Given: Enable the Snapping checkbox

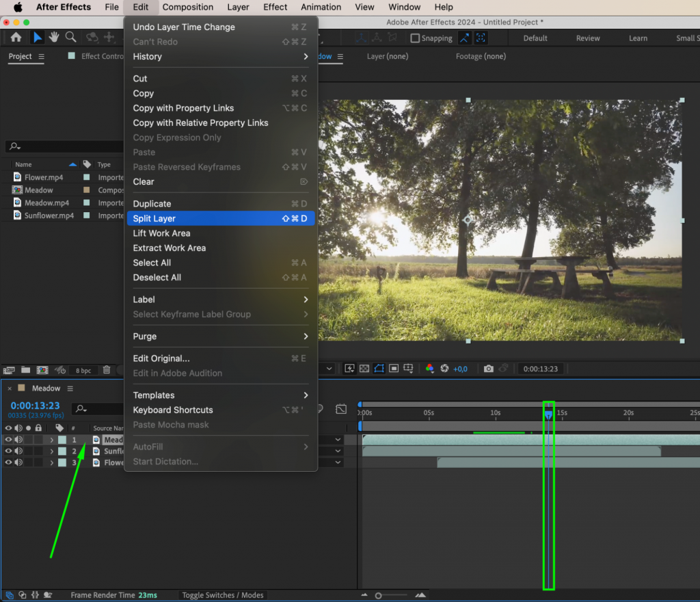Looking at the screenshot, I should (x=416, y=38).
